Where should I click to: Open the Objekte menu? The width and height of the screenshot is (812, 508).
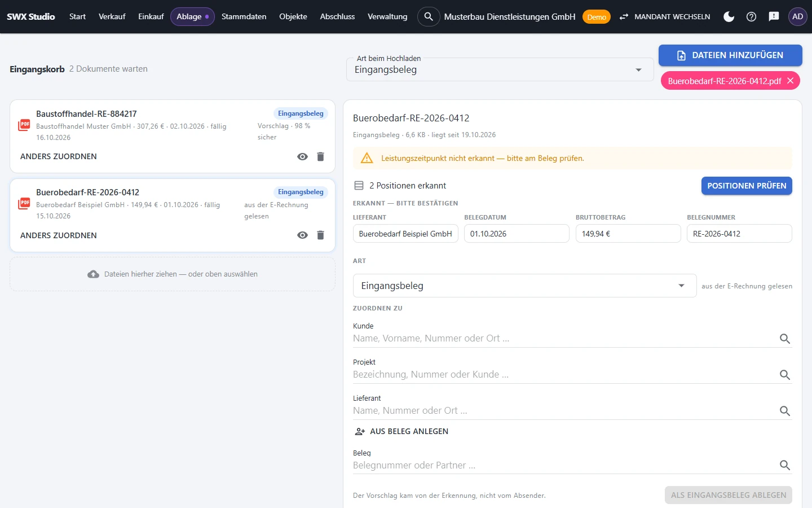pos(293,16)
